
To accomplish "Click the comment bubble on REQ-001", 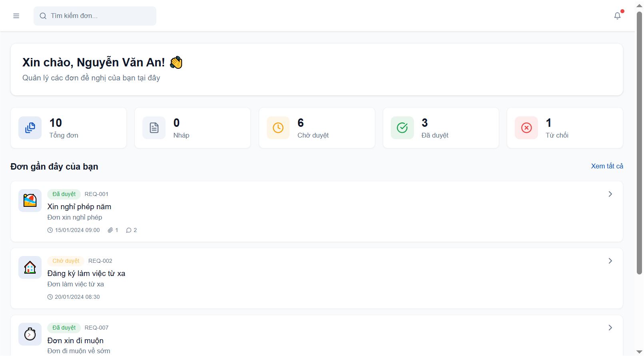I will coord(129,230).
